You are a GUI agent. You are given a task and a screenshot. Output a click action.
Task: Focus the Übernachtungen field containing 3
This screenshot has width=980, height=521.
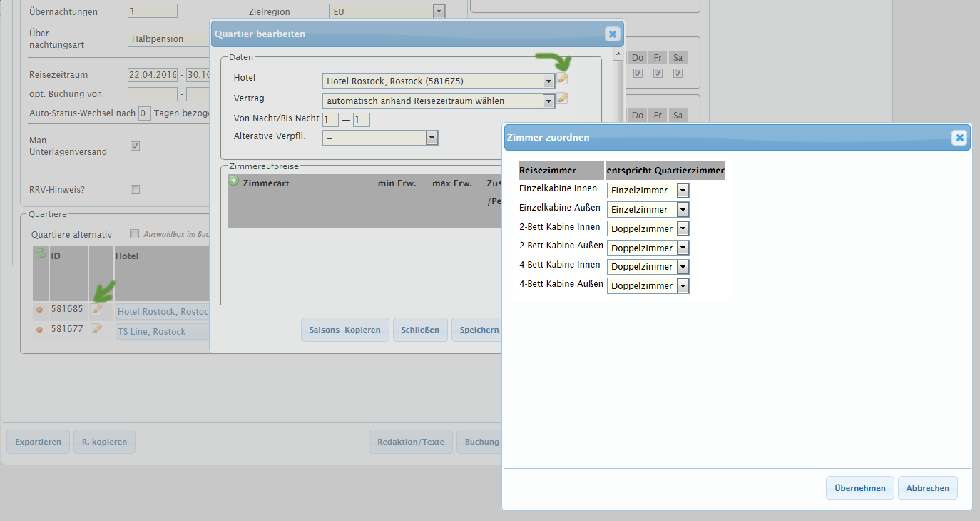[x=153, y=11]
